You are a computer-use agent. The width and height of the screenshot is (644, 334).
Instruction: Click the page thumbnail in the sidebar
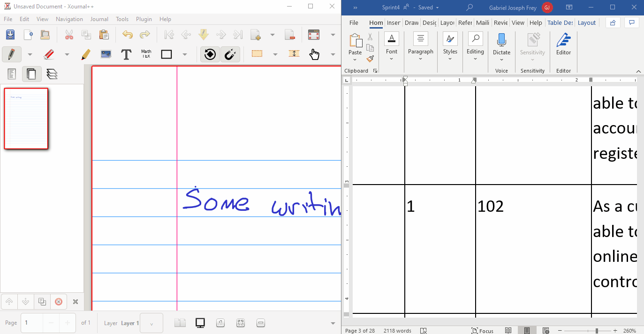point(26,118)
